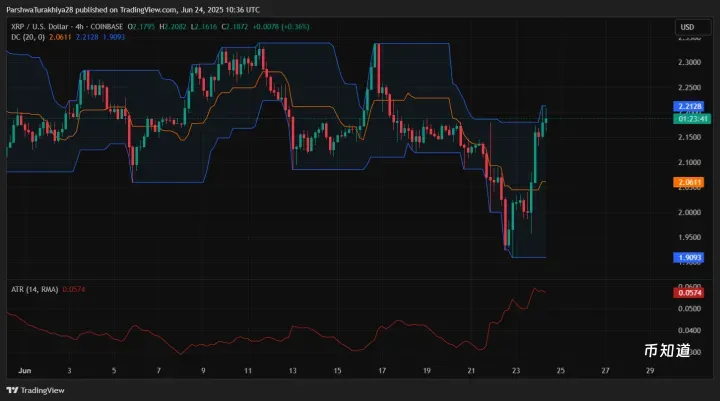This screenshot has width=720, height=401.
Task: Click the red ATR value 0.0574 in legend
Action: [x=74, y=289]
